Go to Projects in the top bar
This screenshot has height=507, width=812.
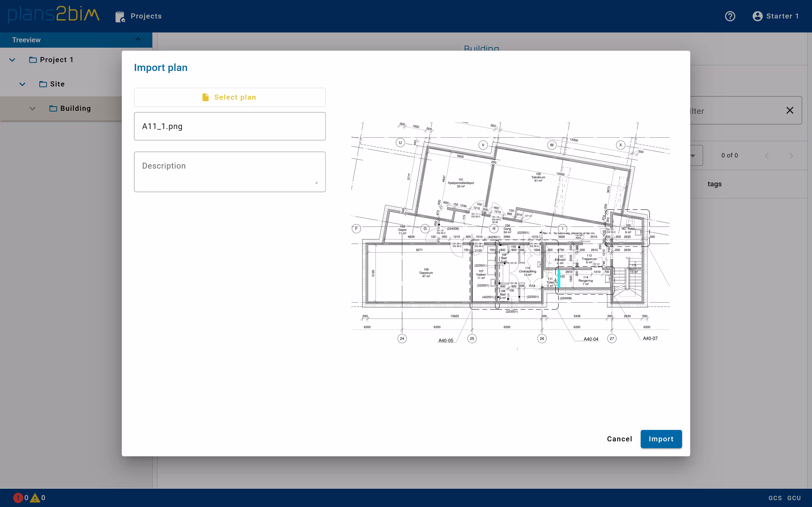point(146,16)
